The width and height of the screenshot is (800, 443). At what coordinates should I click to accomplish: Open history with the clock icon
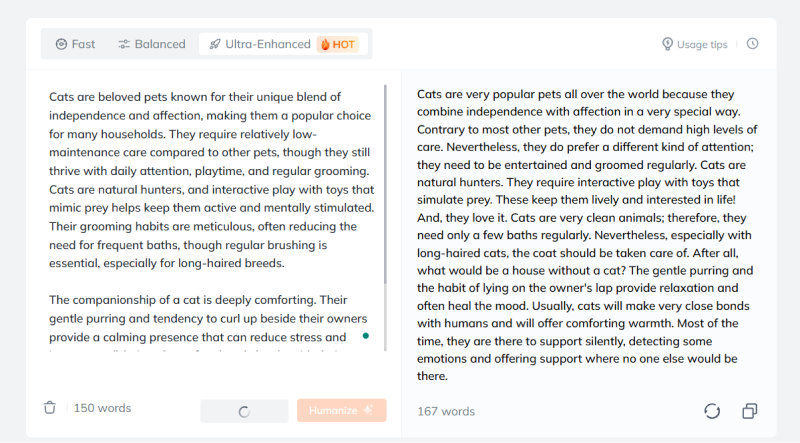[x=753, y=44]
